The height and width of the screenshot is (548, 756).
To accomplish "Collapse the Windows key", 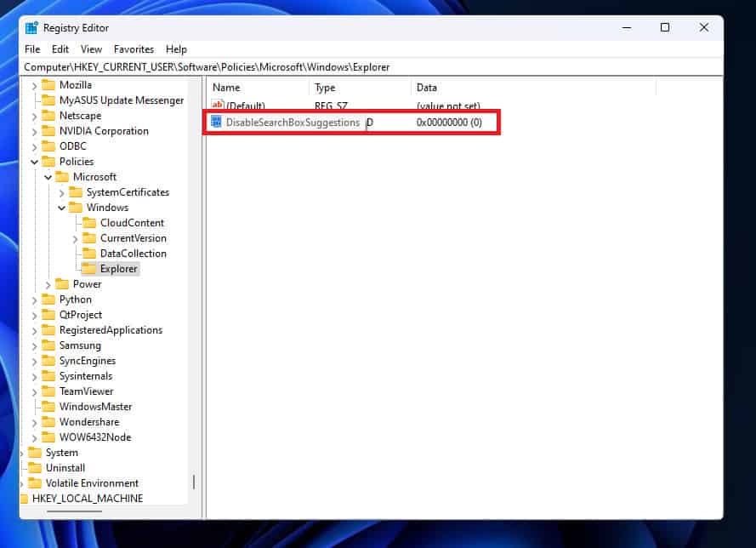I will click(62, 208).
